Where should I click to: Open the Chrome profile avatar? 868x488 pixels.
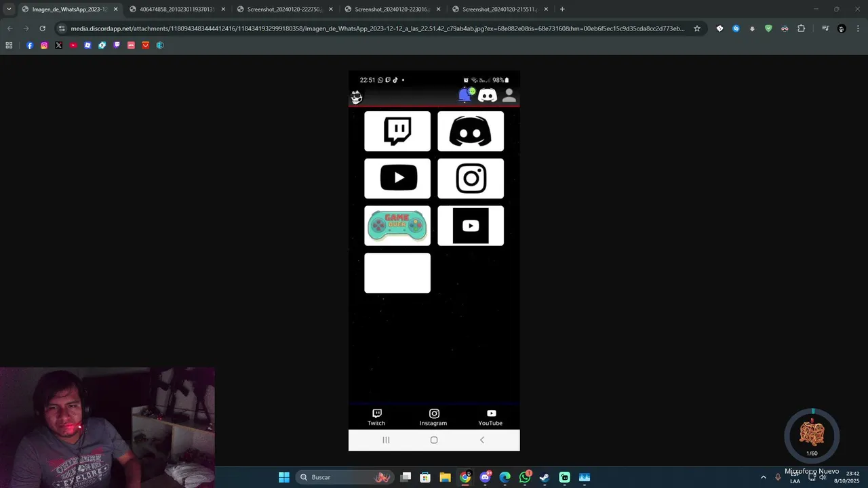[x=842, y=28]
